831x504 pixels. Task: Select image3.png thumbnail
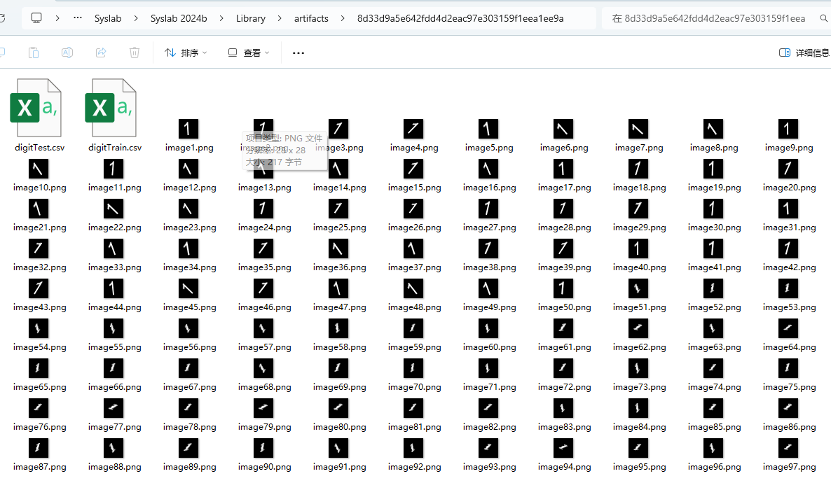click(x=338, y=129)
